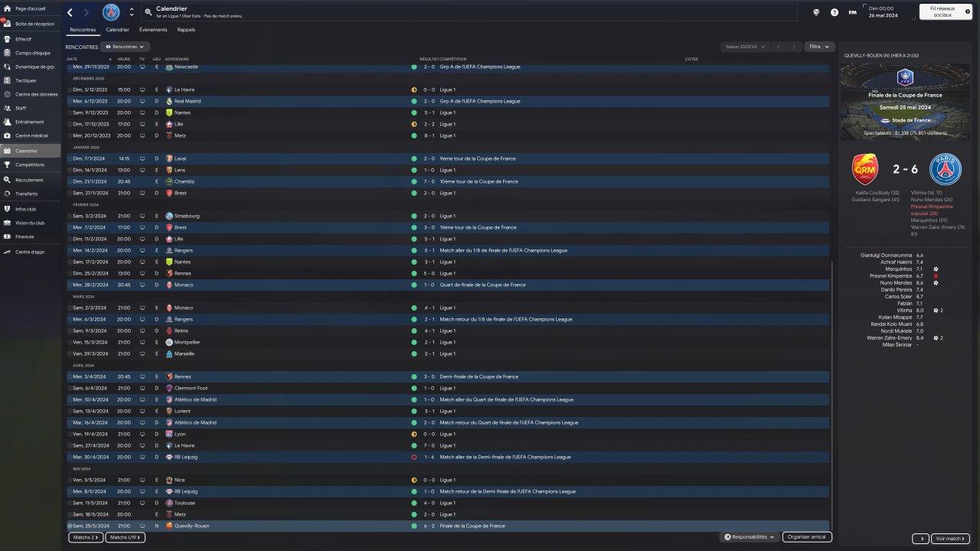Open the help question mark icon
The height and width of the screenshot is (551, 980).
pos(834,12)
